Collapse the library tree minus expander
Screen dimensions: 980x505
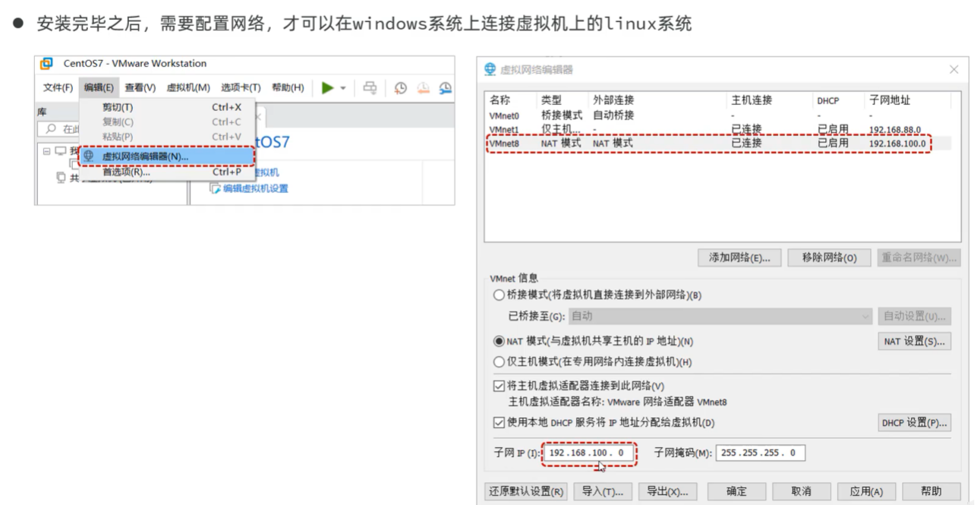(x=46, y=151)
